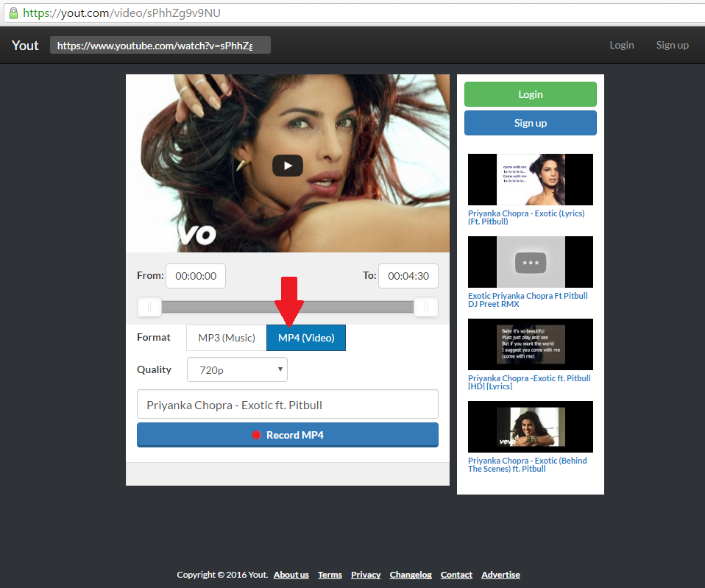Open the Behind The Scenes video link

tap(527, 464)
